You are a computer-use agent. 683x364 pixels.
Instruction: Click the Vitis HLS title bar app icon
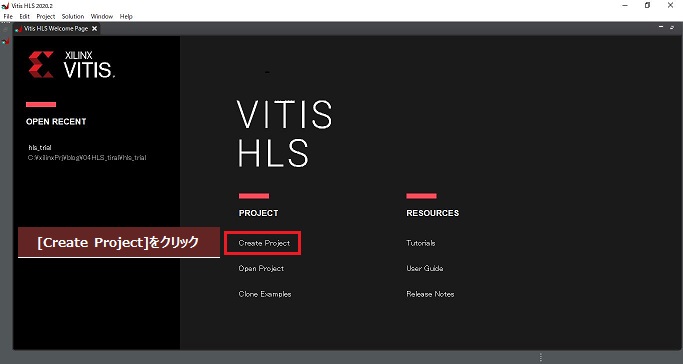click(x=5, y=6)
